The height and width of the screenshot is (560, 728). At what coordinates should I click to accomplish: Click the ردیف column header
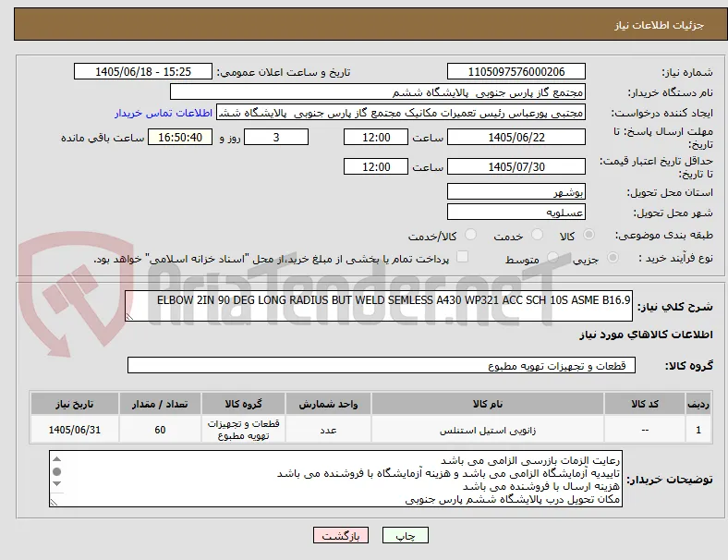click(698, 404)
